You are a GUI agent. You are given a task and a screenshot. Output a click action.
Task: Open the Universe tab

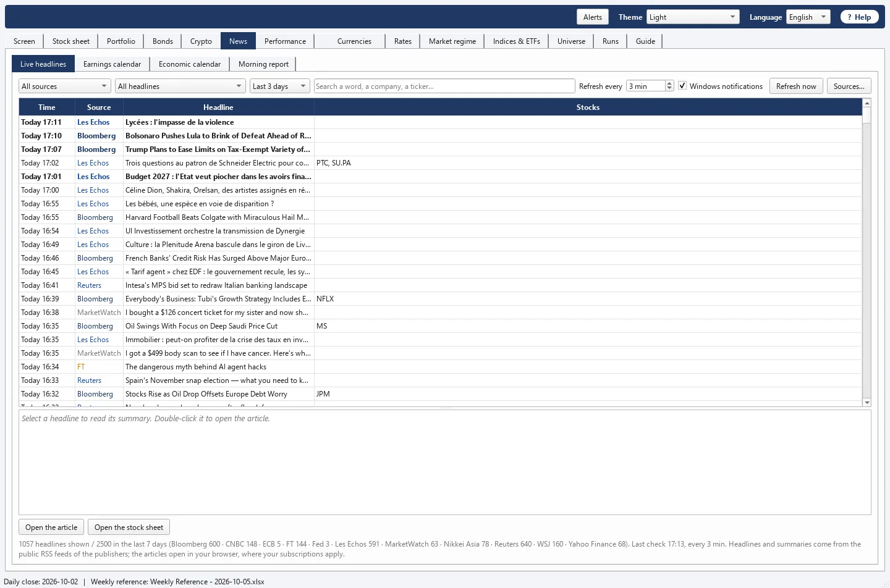click(571, 41)
